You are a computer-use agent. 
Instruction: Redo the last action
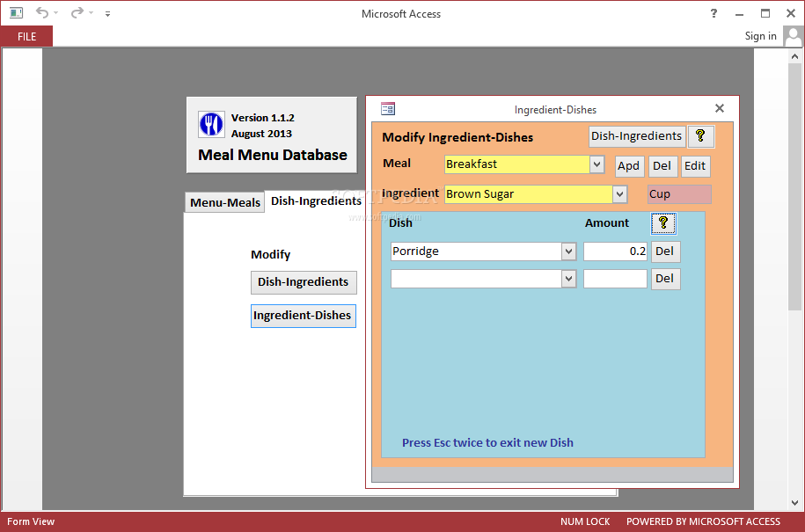click(77, 13)
